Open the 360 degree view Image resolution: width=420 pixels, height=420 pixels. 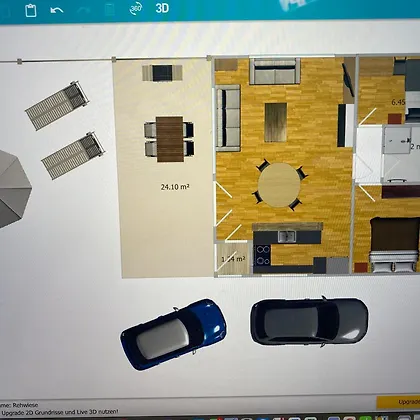pos(136,9)
